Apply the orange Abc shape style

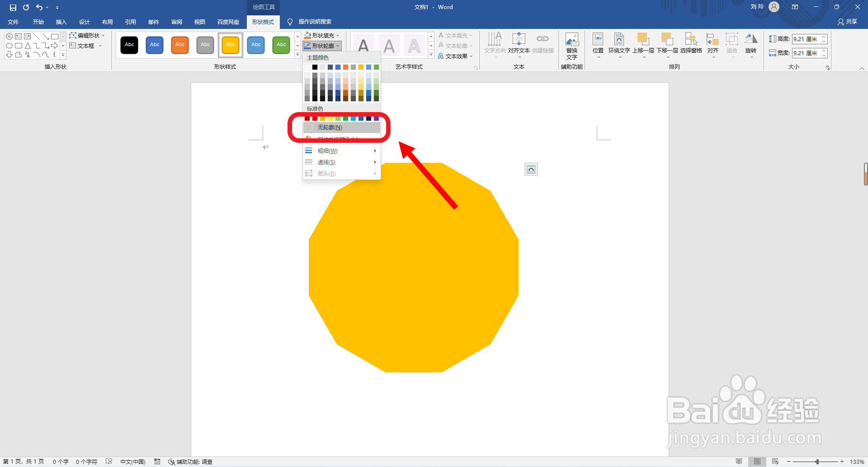point(180,45)
